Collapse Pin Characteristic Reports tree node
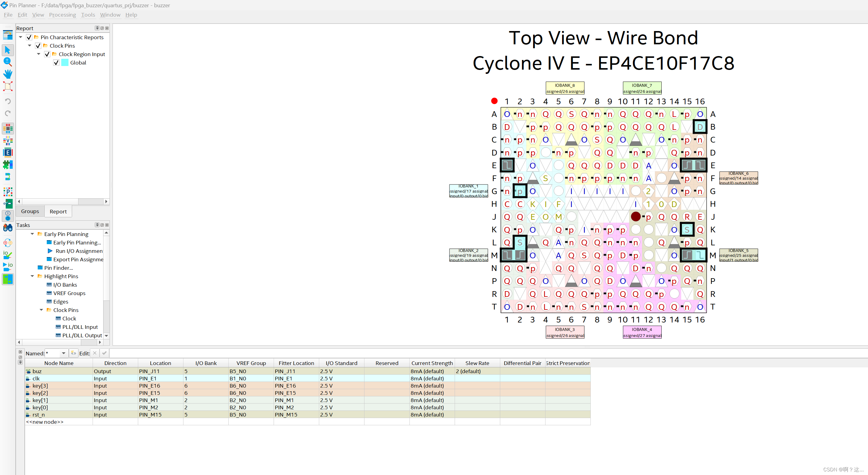Screen dimensions: 868x475 (21, 37)
